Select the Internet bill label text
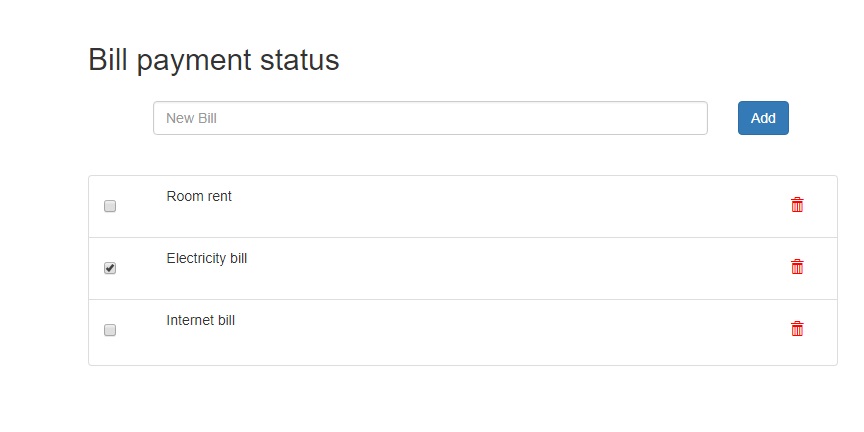Image resolution: width=864 pixels, height=432 pixels. pyautogui.click(x=201, y=320)
